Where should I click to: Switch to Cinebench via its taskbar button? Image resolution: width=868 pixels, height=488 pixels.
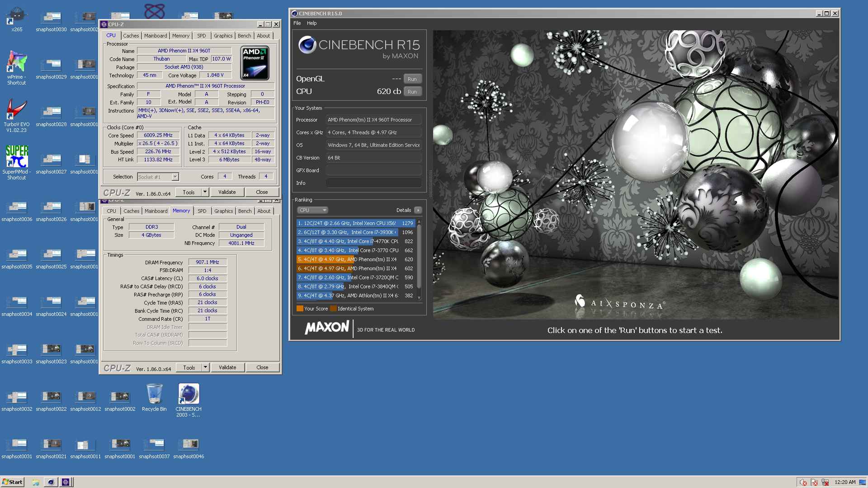(51, 482)
